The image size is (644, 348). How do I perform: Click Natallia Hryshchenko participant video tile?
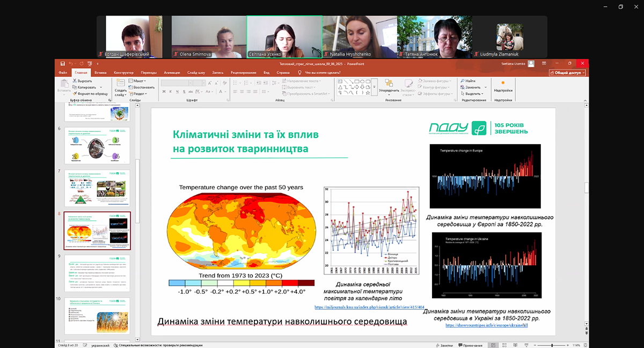tap(360, 36)
